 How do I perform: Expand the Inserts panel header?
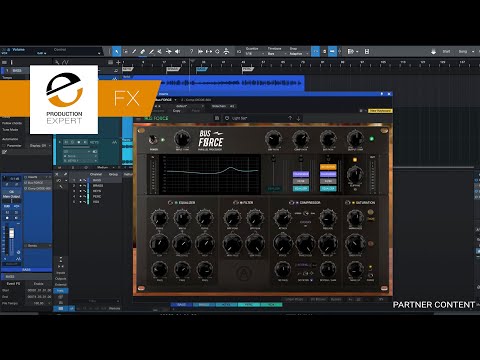tap(37, 177)
